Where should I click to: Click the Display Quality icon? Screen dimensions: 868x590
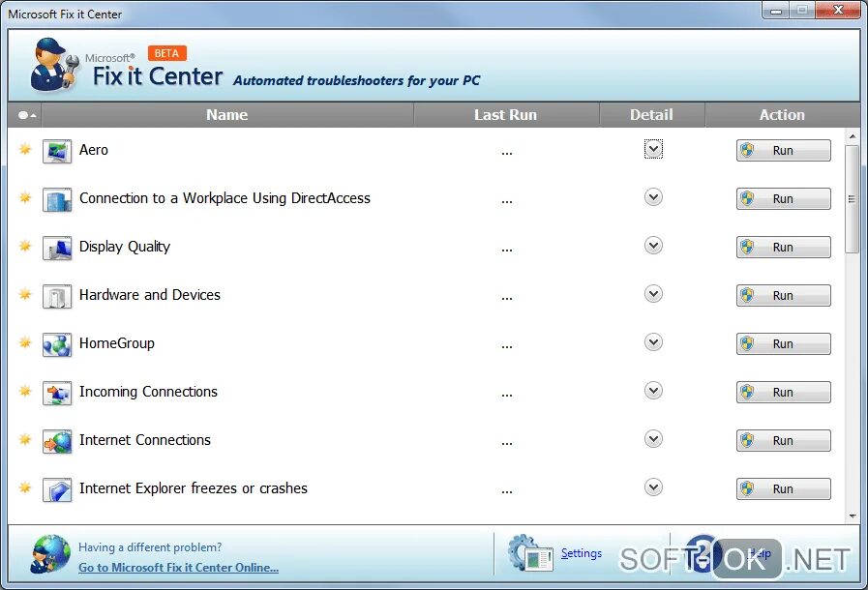(57, 248)
